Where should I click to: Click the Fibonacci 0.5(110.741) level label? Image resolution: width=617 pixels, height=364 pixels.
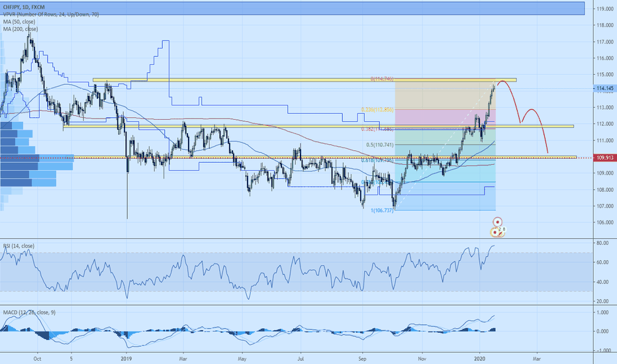coord(380,145)
